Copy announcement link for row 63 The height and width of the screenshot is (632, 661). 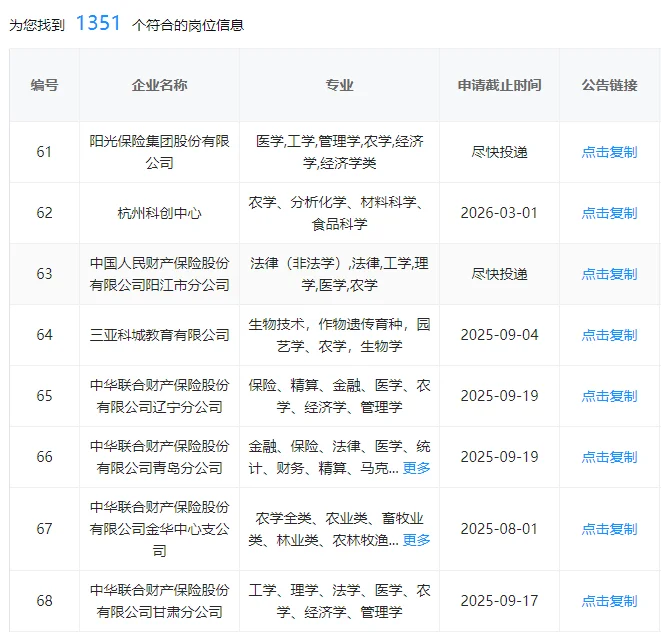tap(609, 274)
